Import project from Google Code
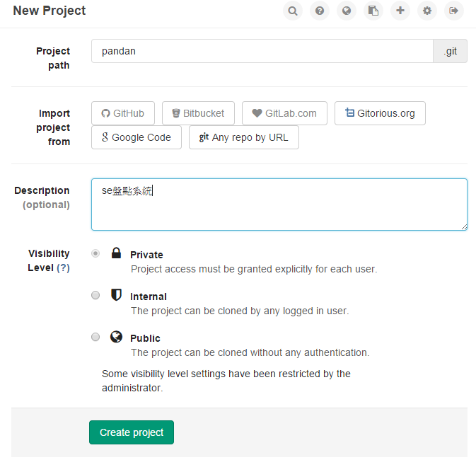Image resolution: width=476 pixels, height=472 pixels. coord(137,137)
